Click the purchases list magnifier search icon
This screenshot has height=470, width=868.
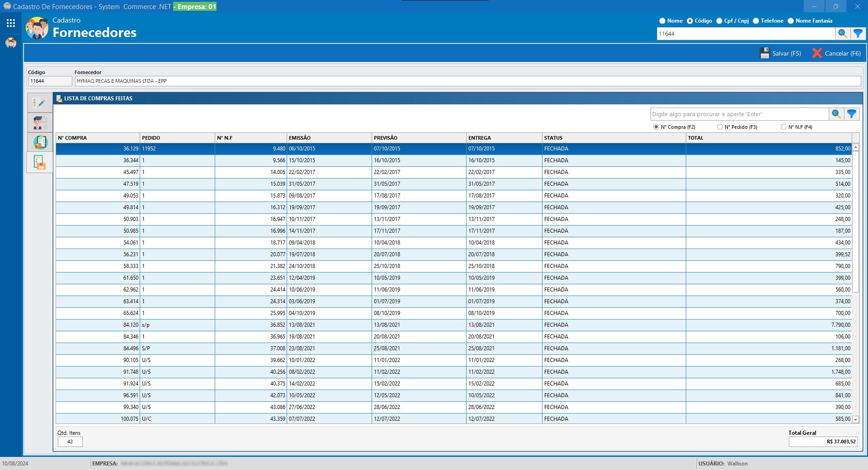(836, 114)
